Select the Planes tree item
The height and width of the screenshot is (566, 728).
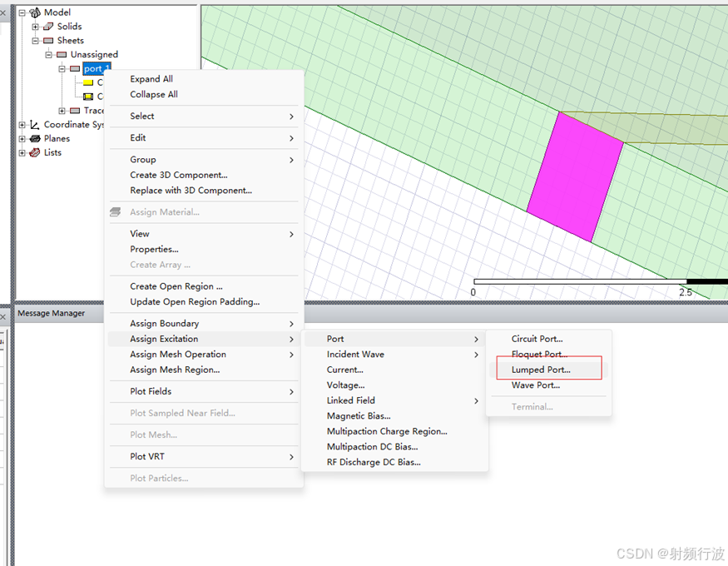tap(57, 138)
